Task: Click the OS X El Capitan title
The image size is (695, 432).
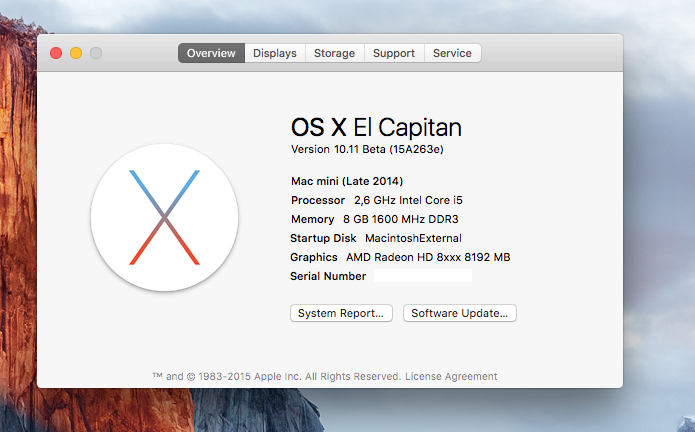Action: (376, 127)
